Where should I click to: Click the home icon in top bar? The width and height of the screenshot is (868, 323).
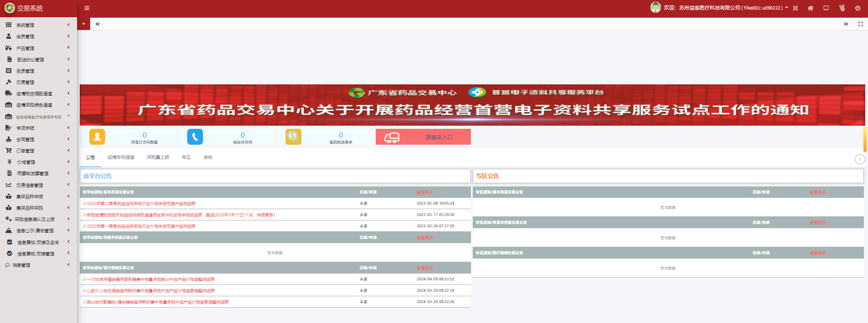(x=810, y=8)
